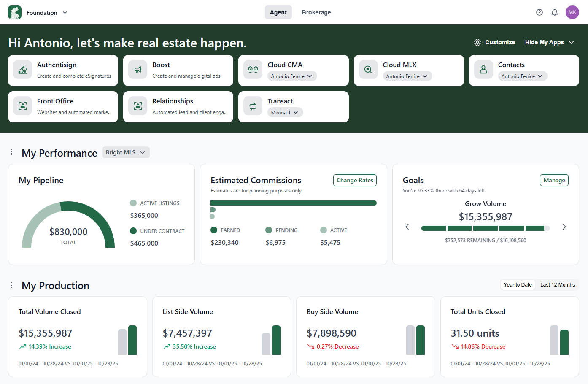Switch to Last 12 Months view

pos(557,284)
